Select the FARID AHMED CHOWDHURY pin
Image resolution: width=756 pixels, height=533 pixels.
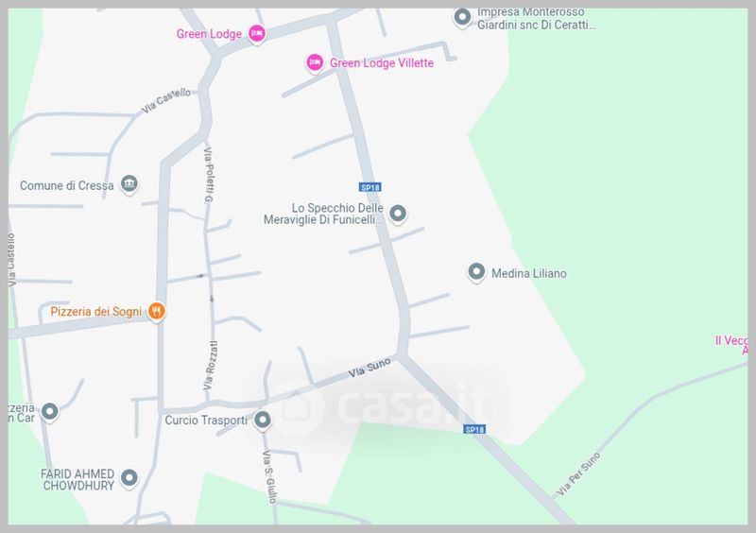coord(129,478)
